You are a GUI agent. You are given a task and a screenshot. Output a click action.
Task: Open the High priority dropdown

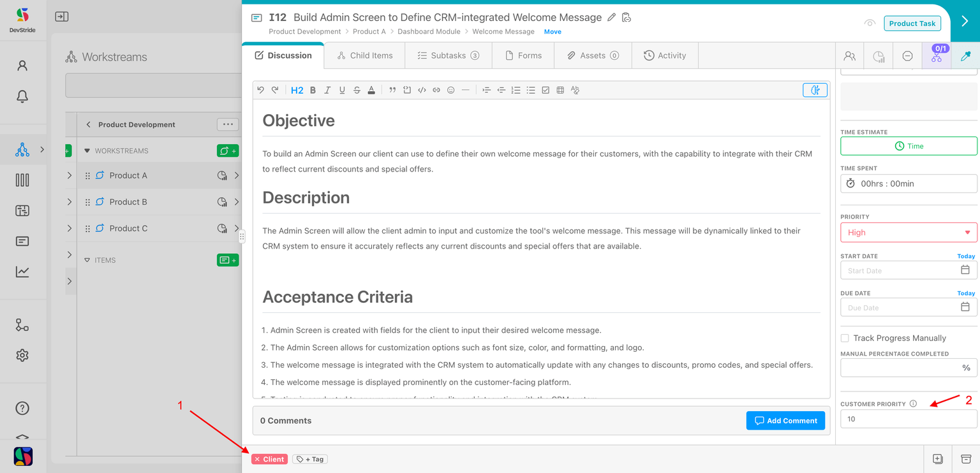[x=909, y=233]
